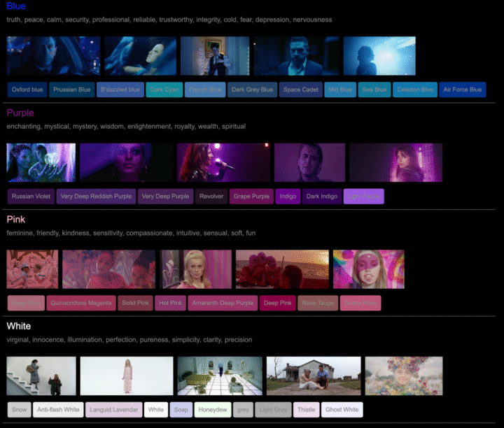Select the Air Force Blue button
Viewport: 504px width, 428px height.
tap(463, 90)
